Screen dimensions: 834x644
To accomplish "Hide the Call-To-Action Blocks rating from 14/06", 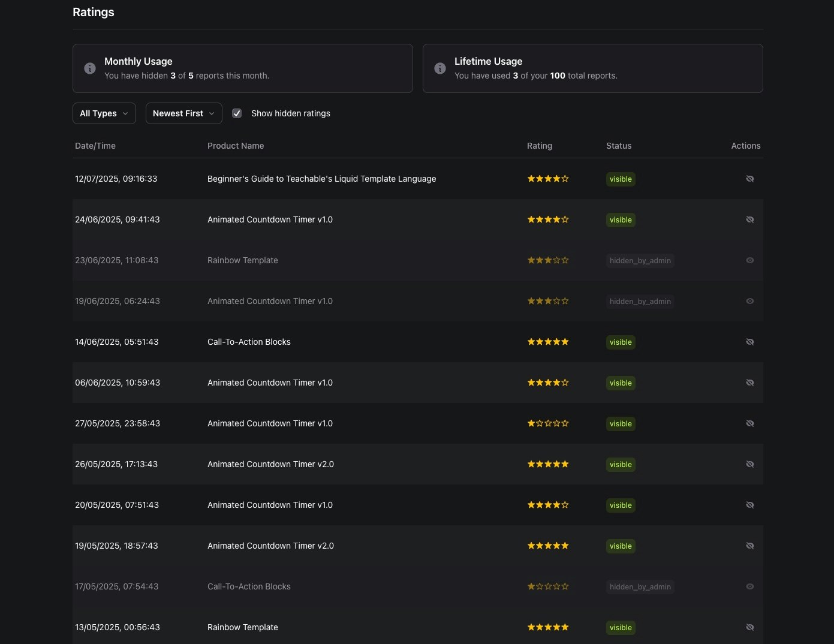I will 750,341.
